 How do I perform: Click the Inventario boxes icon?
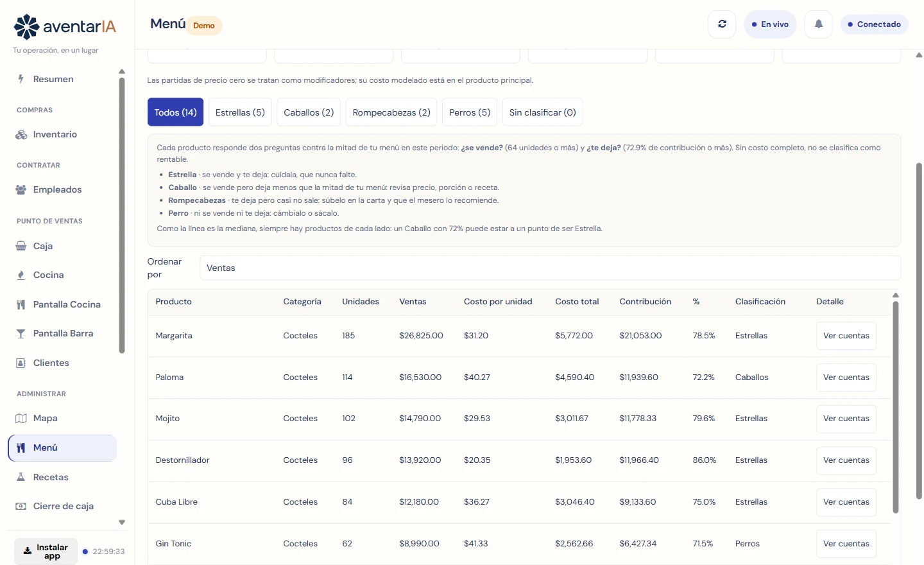(21, 134)
